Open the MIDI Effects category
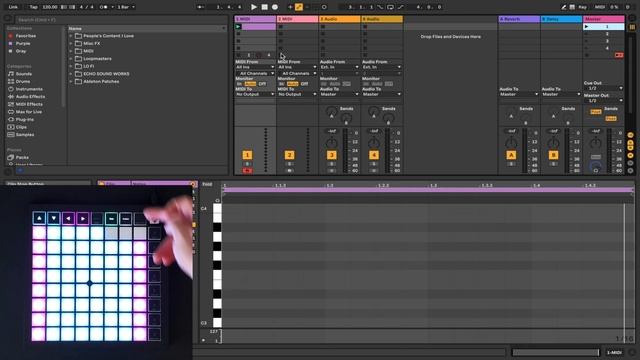The height and width of the screenshot is (360, 640). [29, 104]
